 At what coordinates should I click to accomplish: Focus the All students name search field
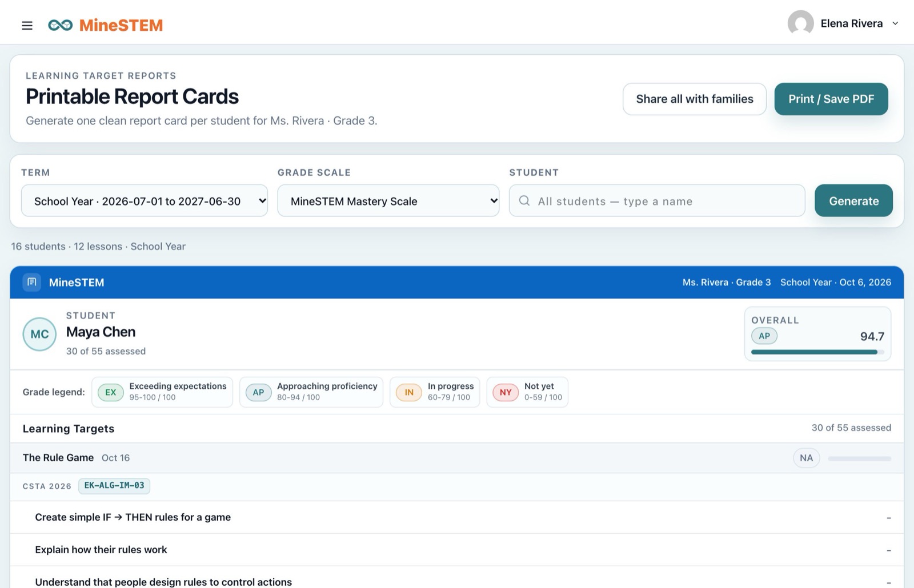657,200
